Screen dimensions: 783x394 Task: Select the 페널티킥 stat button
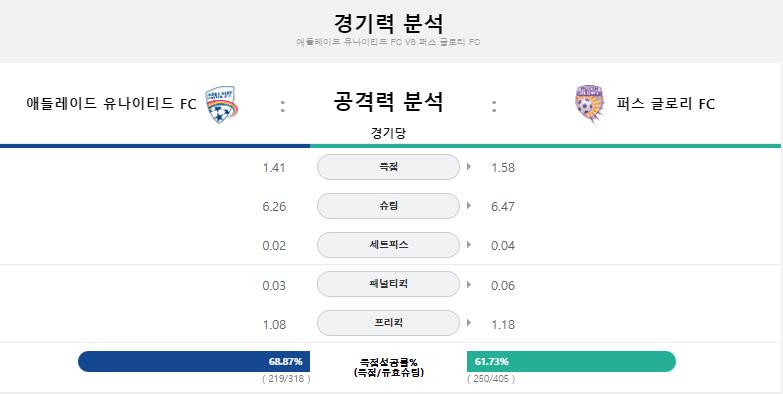pyautogui.click(x=388, y=284)
